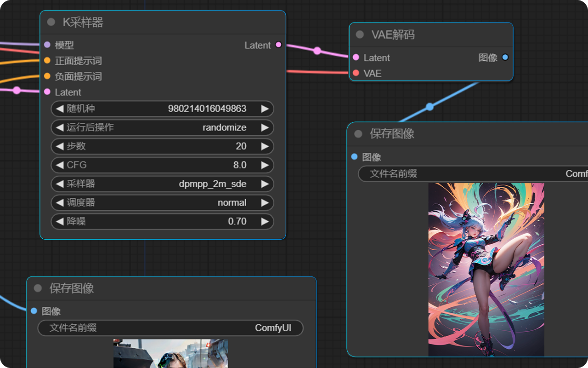Click the right 保存图像 node title
Image resolution: width=588 pixels, height=368 pixels.
click(x=392, y=134)
